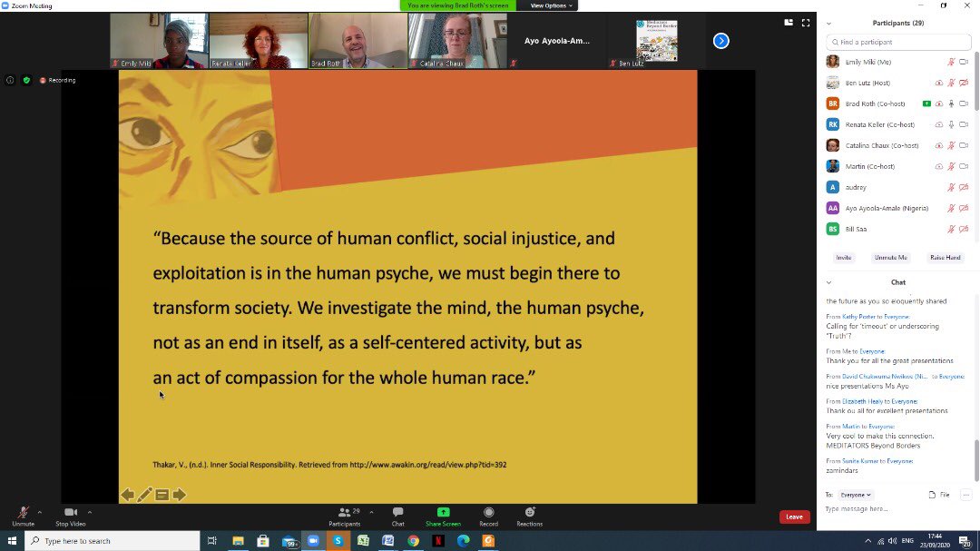Open the View Options dropdown
This screenshot has width=980, height=551.
pos(551,5)
